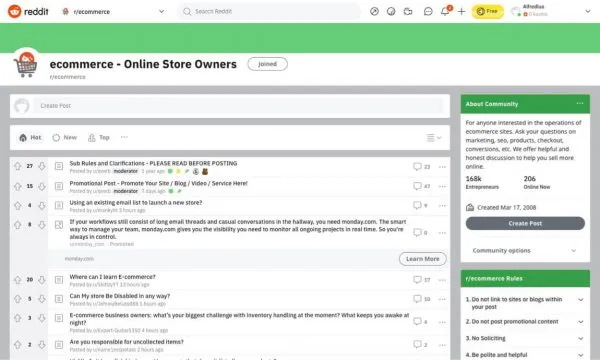Viewport: 600px width, 360px height.
Task: Downvote the inventory handling challenge post
Action: [x=42, y=318]
